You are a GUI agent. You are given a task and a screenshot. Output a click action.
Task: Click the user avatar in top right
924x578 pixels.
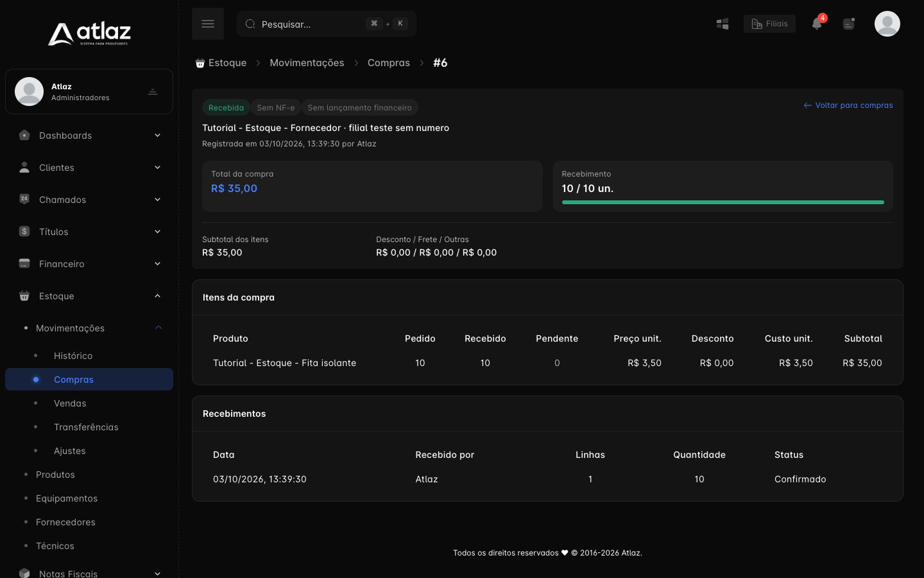pos(887,24)
